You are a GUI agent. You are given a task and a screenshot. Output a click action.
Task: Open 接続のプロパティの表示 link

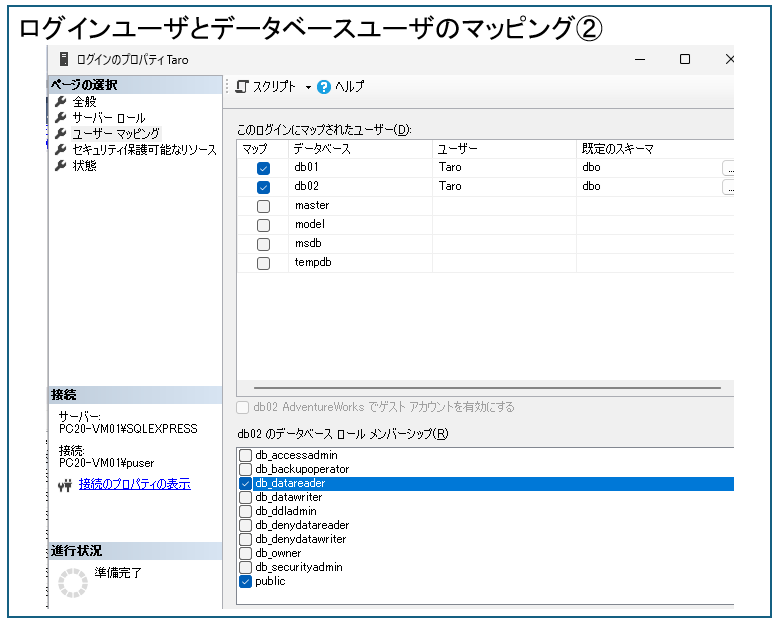pos(134,484)
